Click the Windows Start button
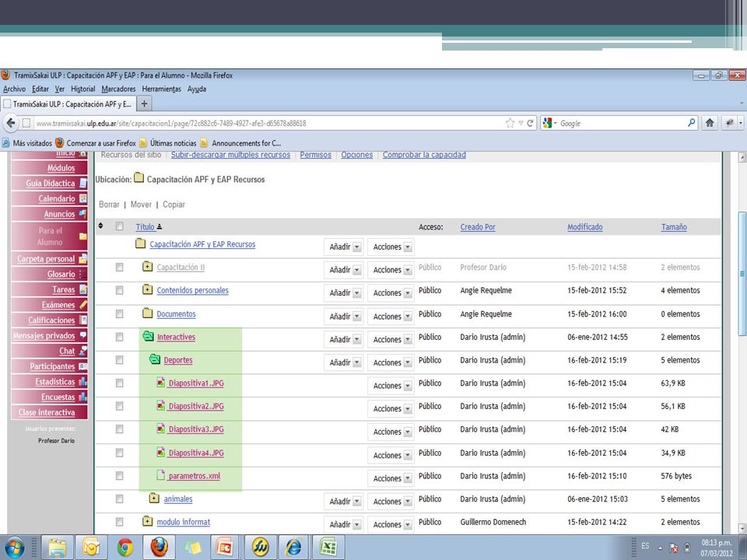Viewport: 747px width, 560px height. click(x=14, y=548)
